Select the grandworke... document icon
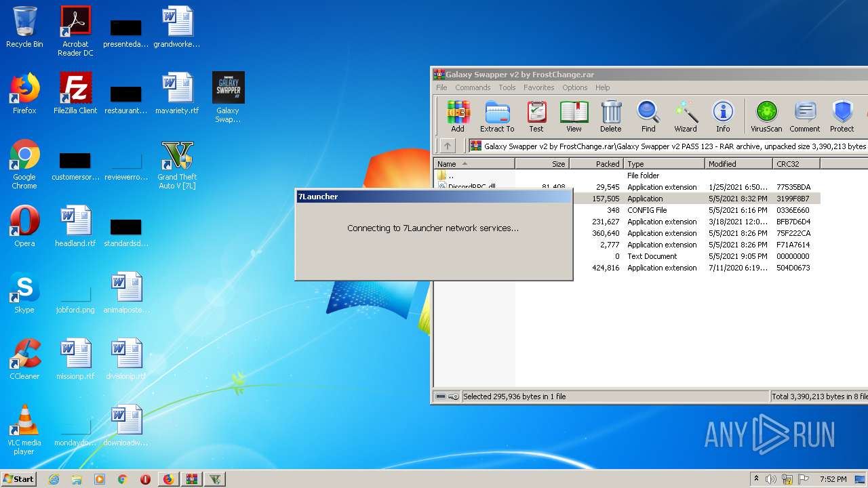This screenshot has height=488, width=868. click(177, 27)
